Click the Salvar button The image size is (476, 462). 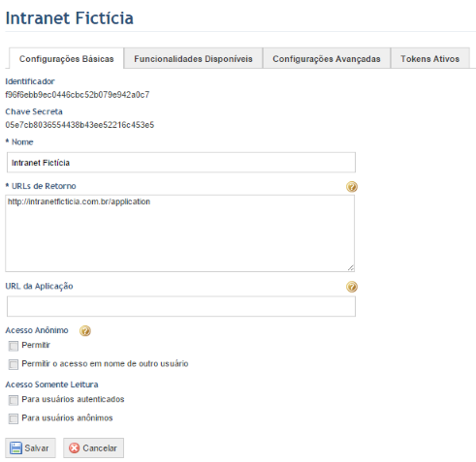tap(30, 447)
